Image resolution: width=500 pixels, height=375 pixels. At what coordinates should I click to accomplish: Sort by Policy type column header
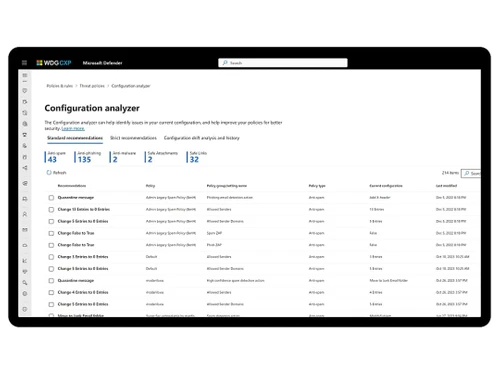point(317,186)
